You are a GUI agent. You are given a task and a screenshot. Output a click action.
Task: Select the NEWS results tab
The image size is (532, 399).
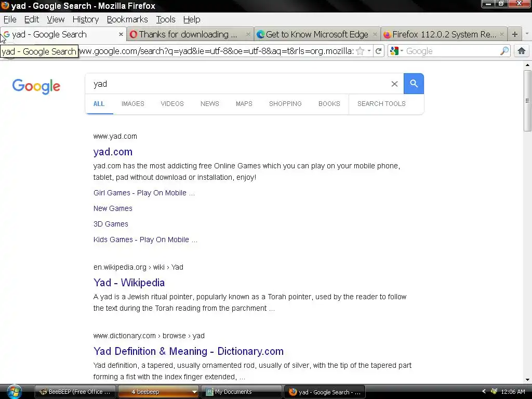(x=210, y=104)
